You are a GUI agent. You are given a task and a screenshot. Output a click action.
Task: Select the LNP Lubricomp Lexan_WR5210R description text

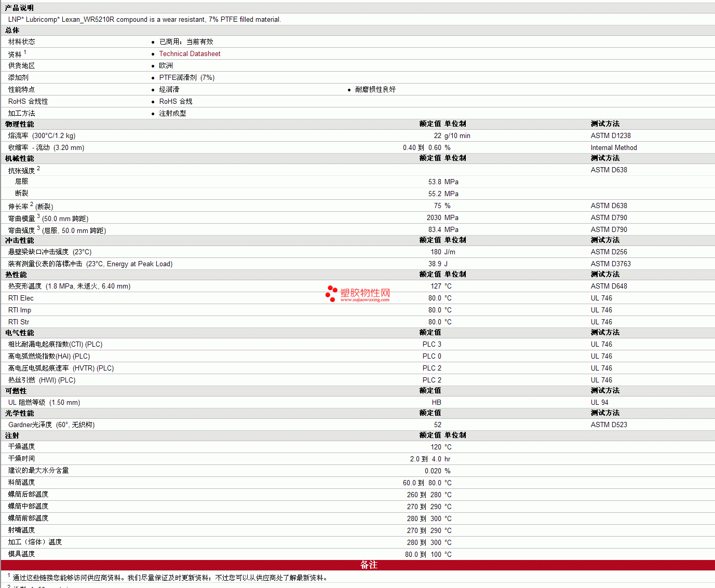click(x=144, y=19)
